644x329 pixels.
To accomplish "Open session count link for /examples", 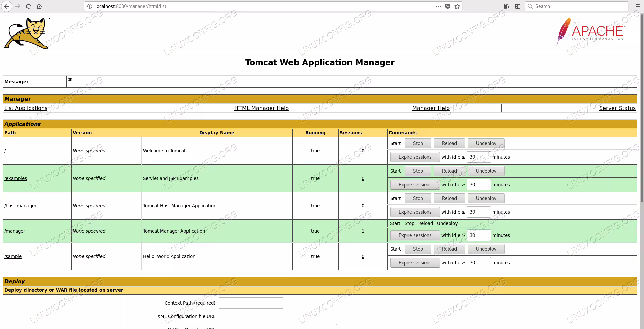I will (x=363, y=178).
